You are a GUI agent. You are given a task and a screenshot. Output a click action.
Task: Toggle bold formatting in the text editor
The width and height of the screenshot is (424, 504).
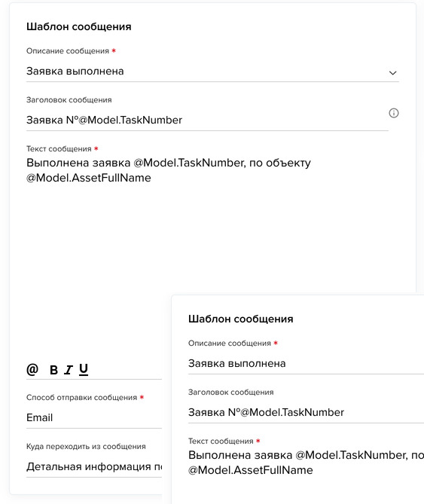pyautogui.click(x=53, y=370)
